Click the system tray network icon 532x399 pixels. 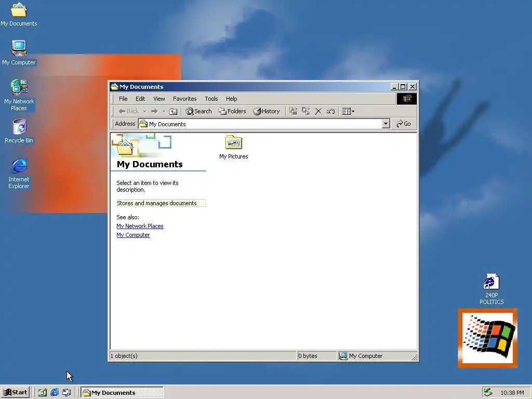point(488,392)
